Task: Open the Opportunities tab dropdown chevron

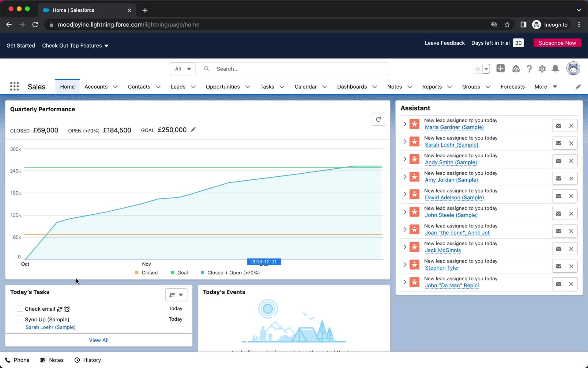Action: [247, 87]
